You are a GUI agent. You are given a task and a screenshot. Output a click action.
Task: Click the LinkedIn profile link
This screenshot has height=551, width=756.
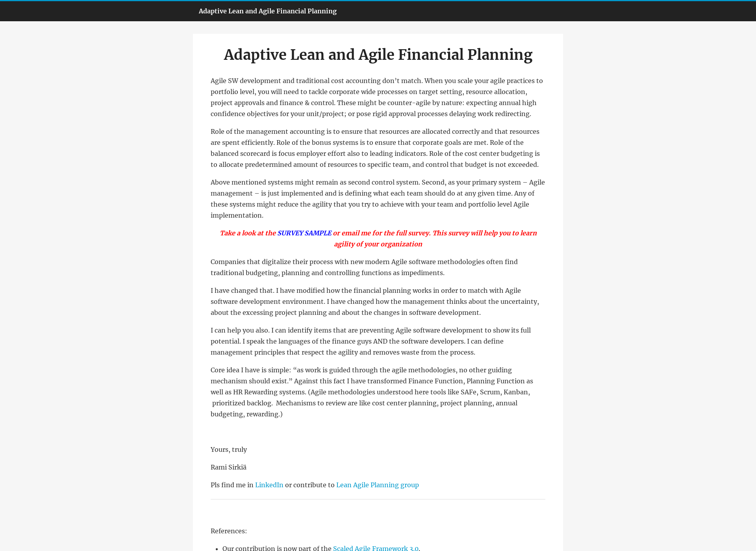point(269,485)
